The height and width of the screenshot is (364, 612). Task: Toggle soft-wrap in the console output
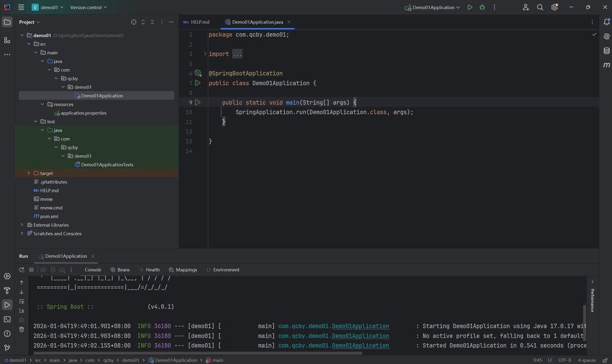(21, 302)
